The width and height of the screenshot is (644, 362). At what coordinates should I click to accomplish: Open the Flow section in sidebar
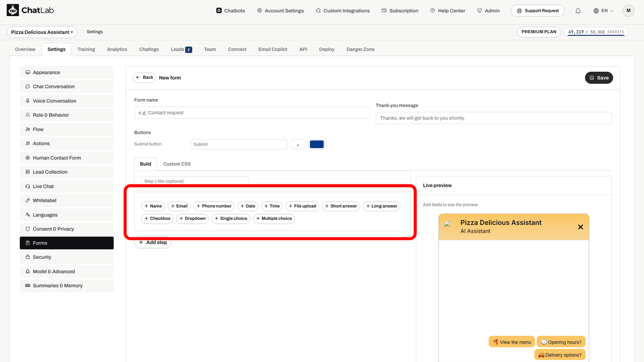point(67,129)
